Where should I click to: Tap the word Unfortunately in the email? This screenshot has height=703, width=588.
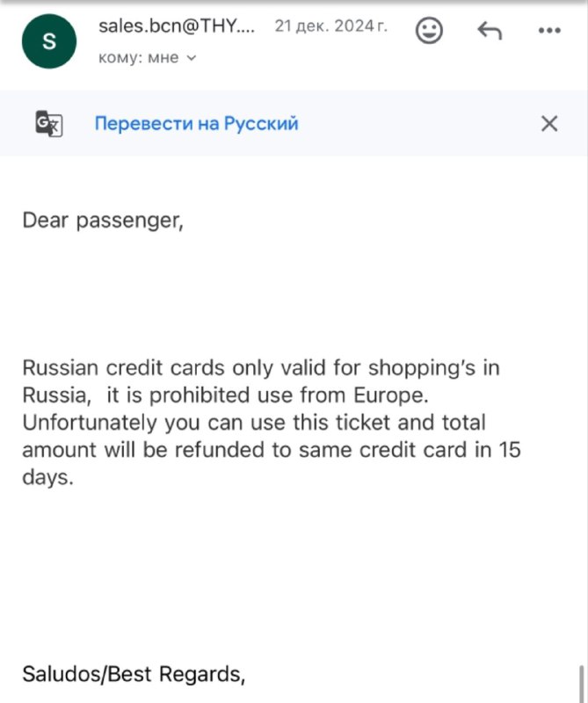click(x=90, y=423)
